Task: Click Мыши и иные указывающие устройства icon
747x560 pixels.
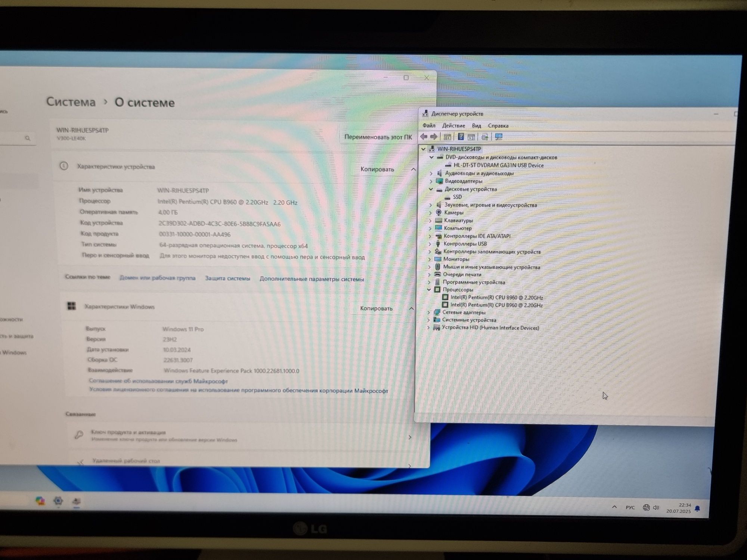Action: point(438,267)
